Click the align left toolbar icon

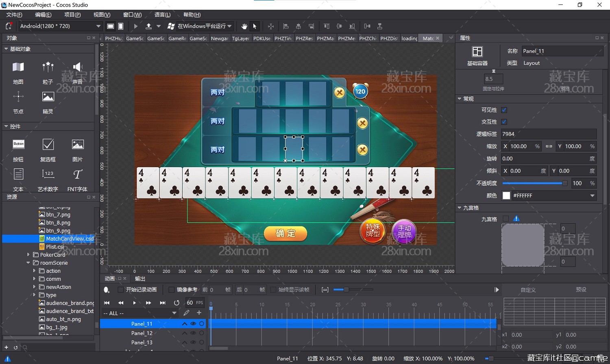[x=286, y=26]
